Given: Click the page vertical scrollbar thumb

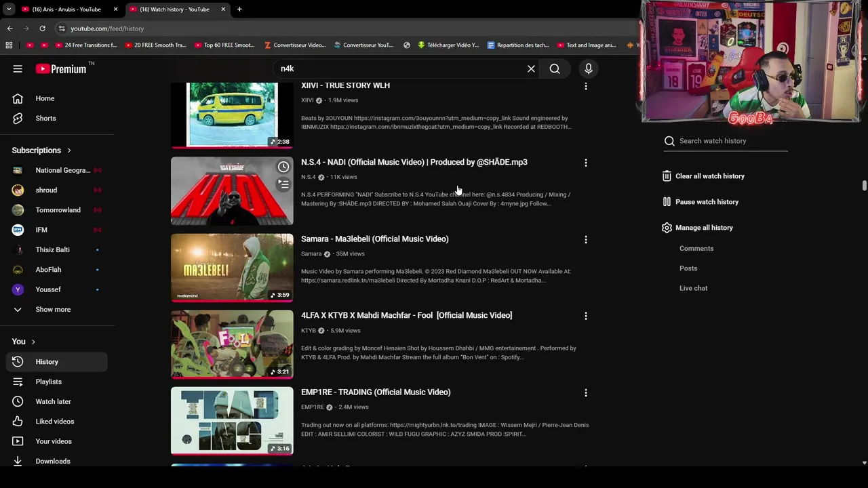Looking at the screenshot, I should 864,186.
